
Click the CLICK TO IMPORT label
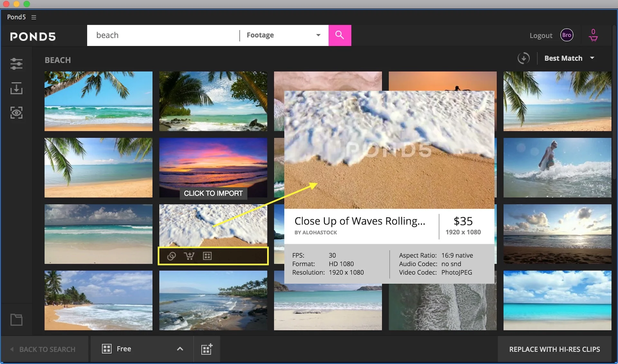tap(213, 193)
